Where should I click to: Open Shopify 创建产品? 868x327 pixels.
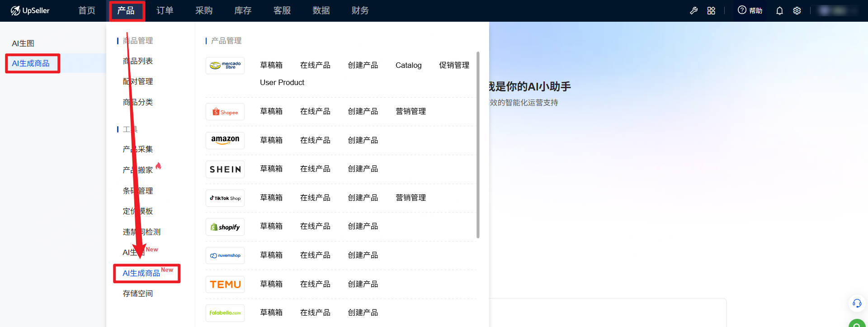363,226
